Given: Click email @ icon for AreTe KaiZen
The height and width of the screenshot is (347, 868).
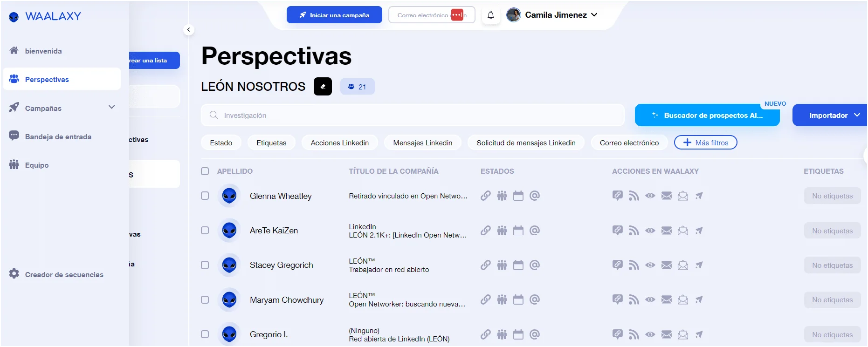Looking at the screenshot, I should 535,231.
